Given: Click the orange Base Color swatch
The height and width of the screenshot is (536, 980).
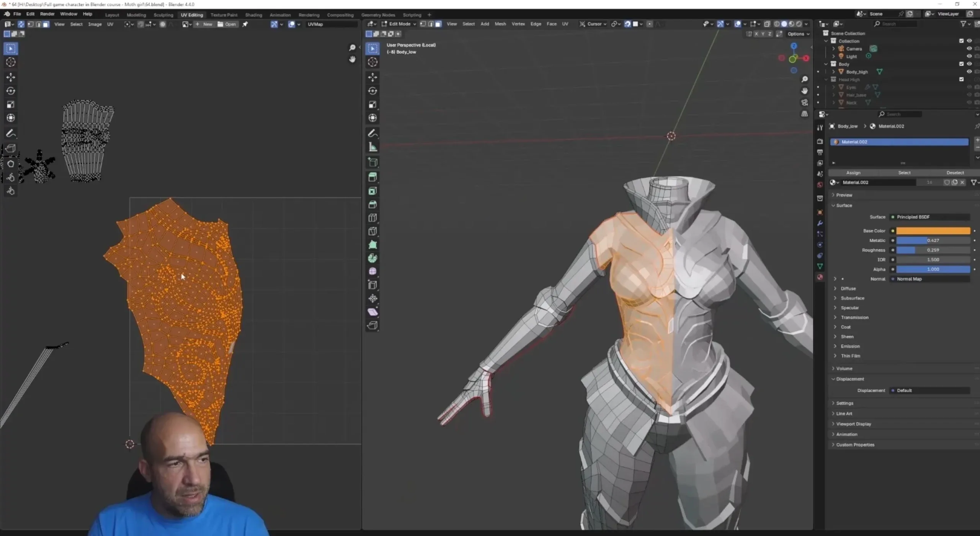Looking at the screenshot, I should [933, 231].
